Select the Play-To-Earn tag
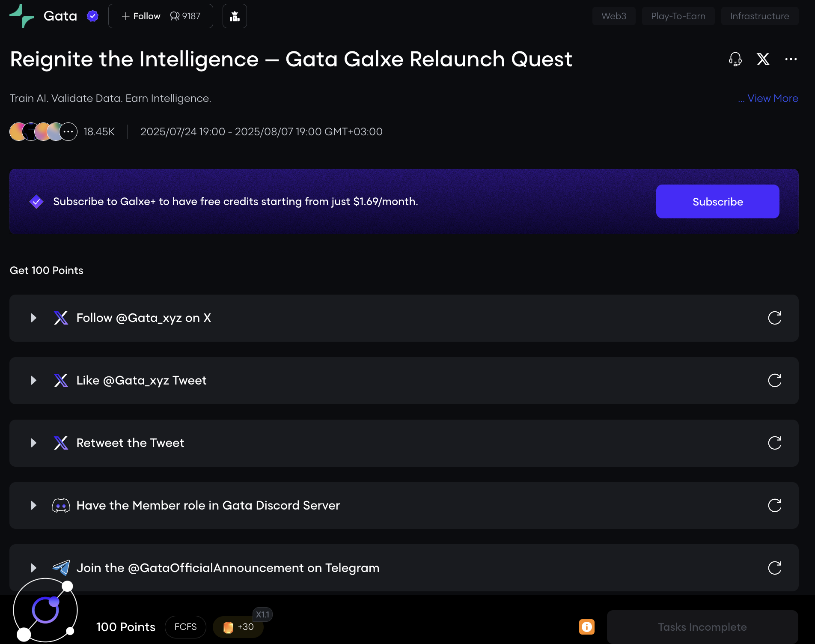The image size is (815, 644). [678, 16]
